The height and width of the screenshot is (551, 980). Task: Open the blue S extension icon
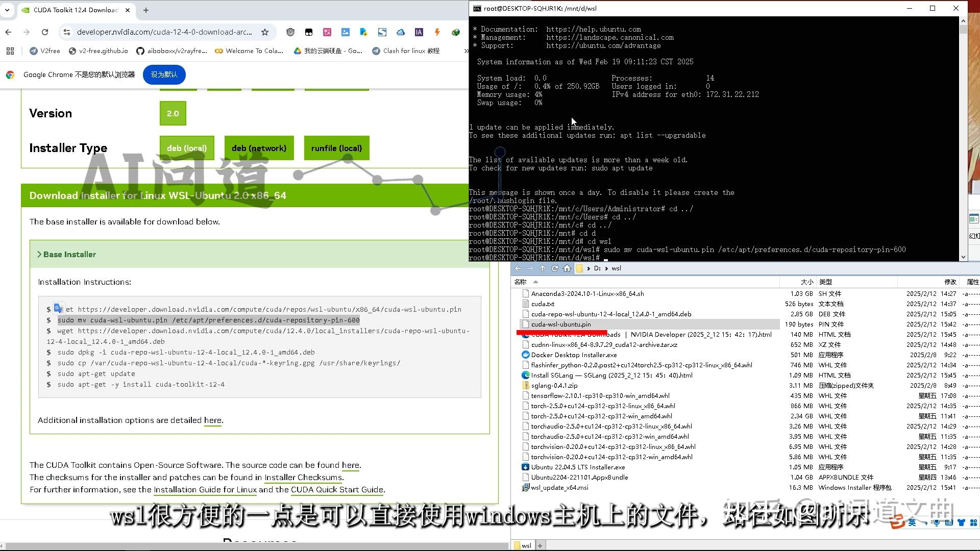[382, 32]
